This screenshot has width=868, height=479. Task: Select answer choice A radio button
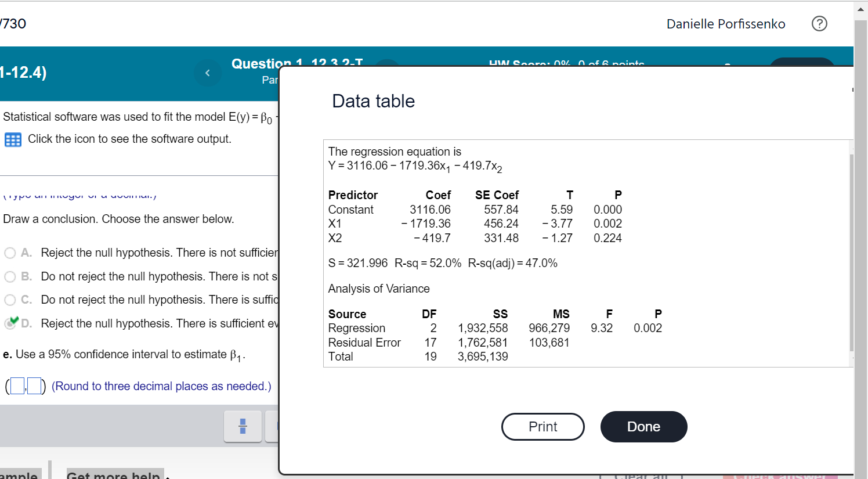click(x=9, y=253)
